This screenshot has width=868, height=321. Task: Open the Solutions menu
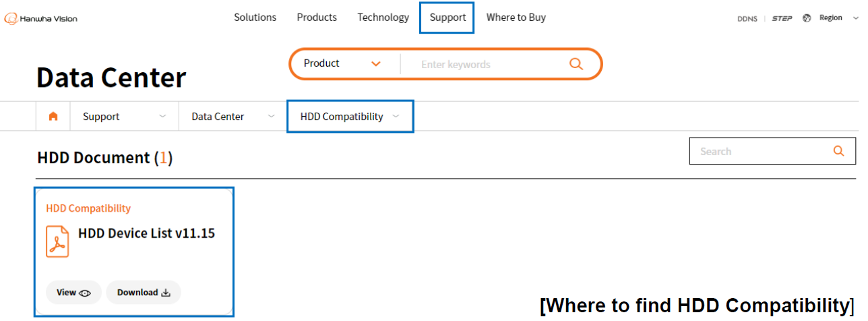(x=255, y=18)
